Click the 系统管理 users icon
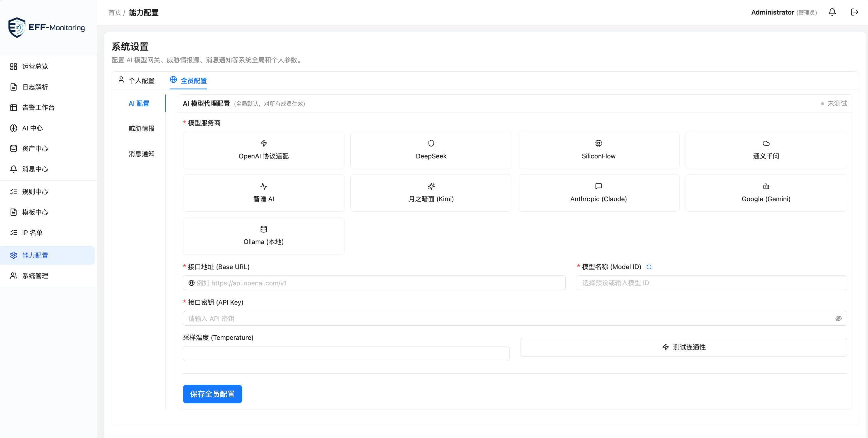The image size is (868, 438). click(x=13, y=276)
